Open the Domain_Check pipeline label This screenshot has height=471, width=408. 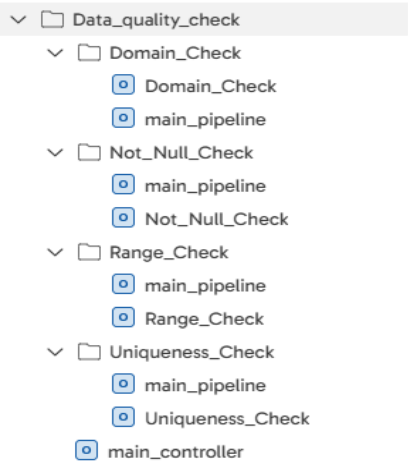211,87
